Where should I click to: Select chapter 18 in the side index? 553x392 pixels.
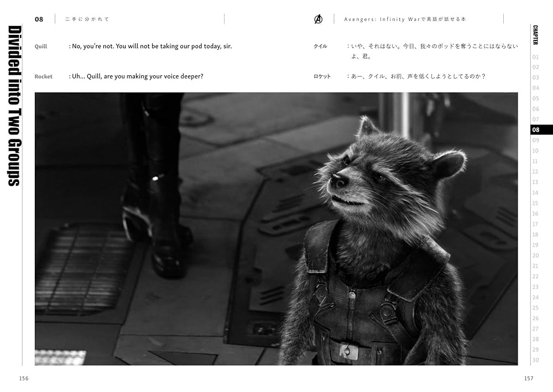point(535,234)
